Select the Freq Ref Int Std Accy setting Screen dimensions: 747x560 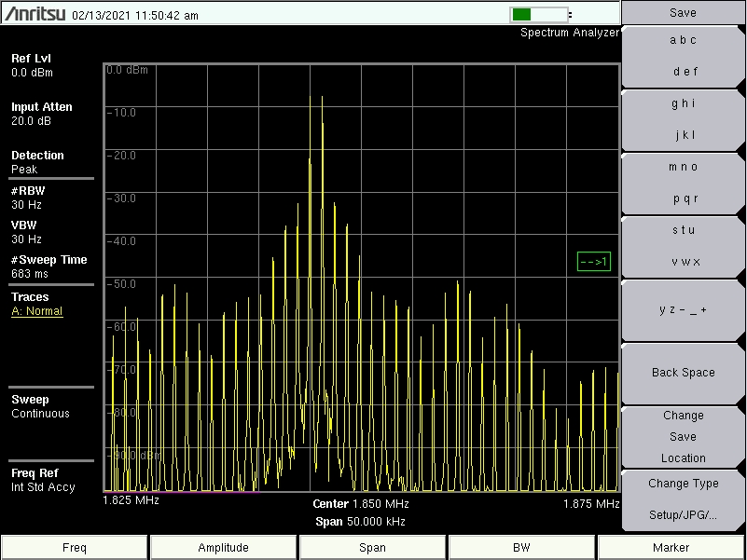[x=43, y=487]
